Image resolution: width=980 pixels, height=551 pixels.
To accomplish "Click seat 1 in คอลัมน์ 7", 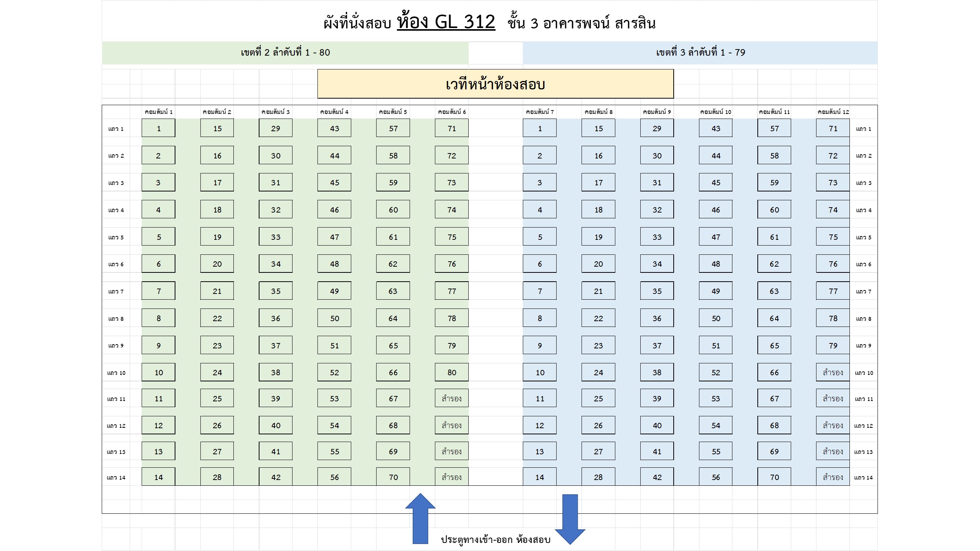I will click(x=539, y=129).
